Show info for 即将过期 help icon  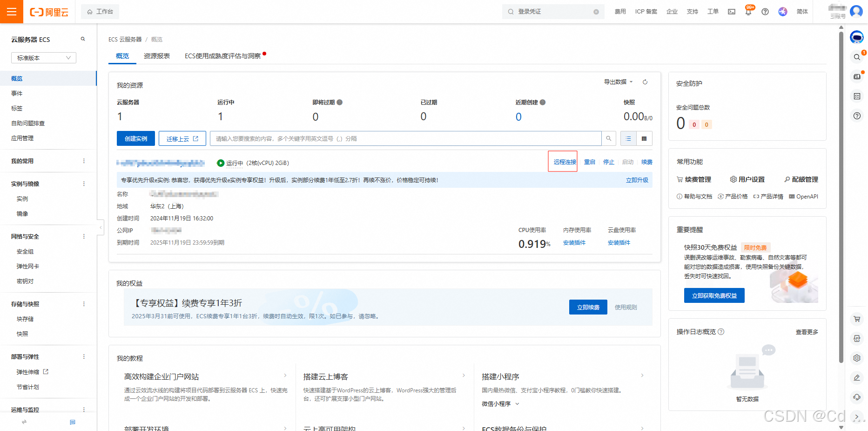point(340,103)
